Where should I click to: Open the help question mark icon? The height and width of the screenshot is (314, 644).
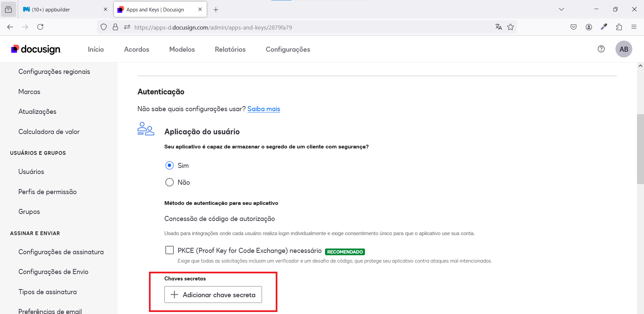(601, 49)
